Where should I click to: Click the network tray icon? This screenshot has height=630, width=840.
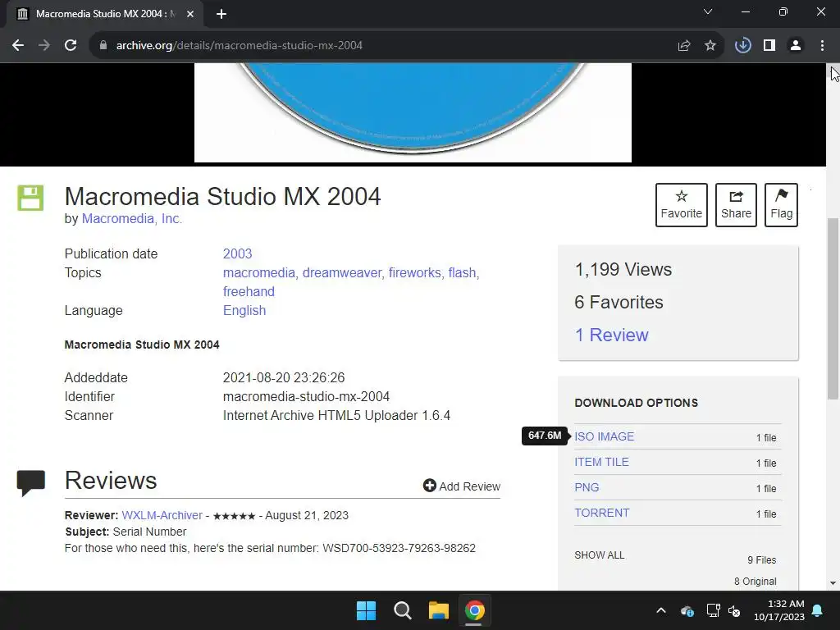pyautogui.click(x=713, y=610)
